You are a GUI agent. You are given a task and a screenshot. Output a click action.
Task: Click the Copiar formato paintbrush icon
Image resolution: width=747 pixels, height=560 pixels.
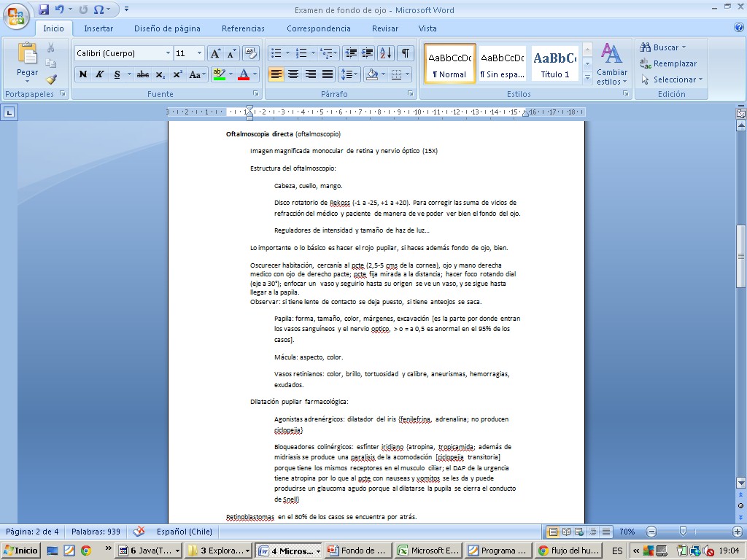(51, 79)
